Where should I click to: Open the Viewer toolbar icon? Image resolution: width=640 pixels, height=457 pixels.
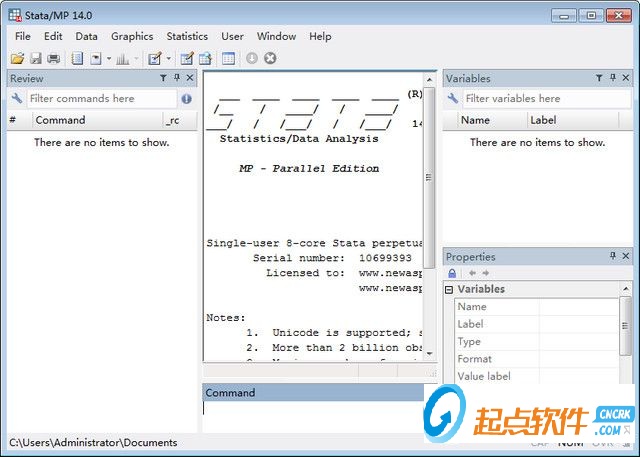click(x=96, y=59)
